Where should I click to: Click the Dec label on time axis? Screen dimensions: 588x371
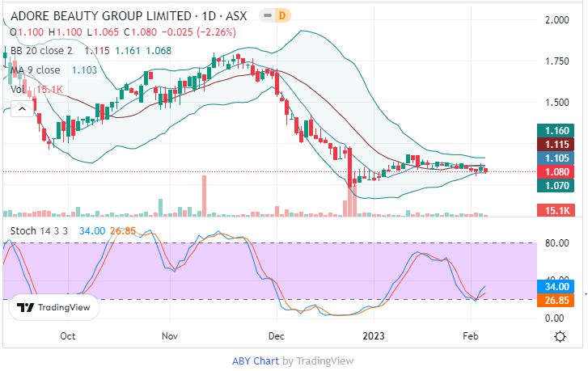(x=277, y=335)
